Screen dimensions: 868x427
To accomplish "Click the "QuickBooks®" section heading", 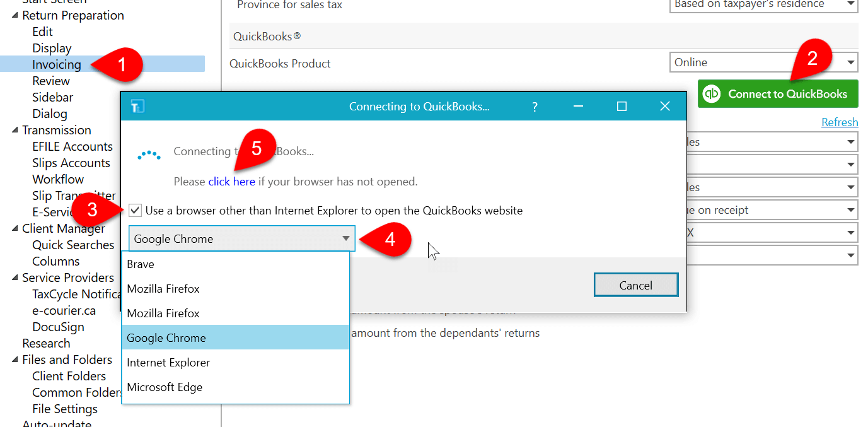I will (x=267, y=37).
